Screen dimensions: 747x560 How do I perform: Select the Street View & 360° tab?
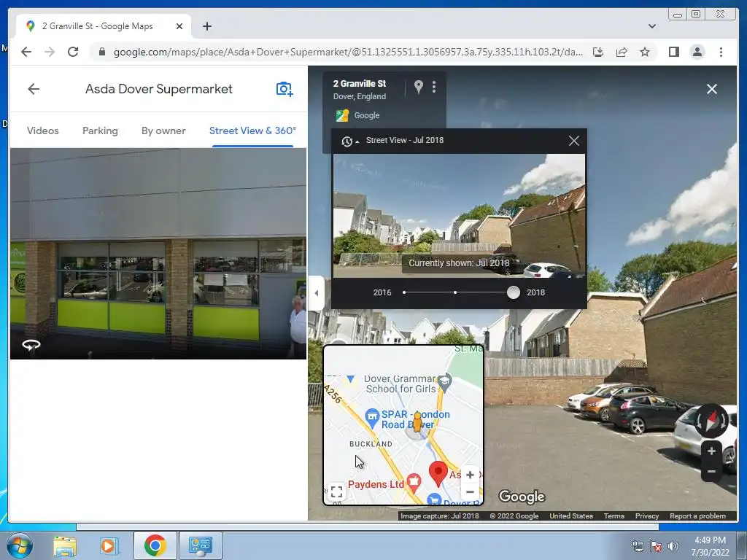(x=252, y=131)
